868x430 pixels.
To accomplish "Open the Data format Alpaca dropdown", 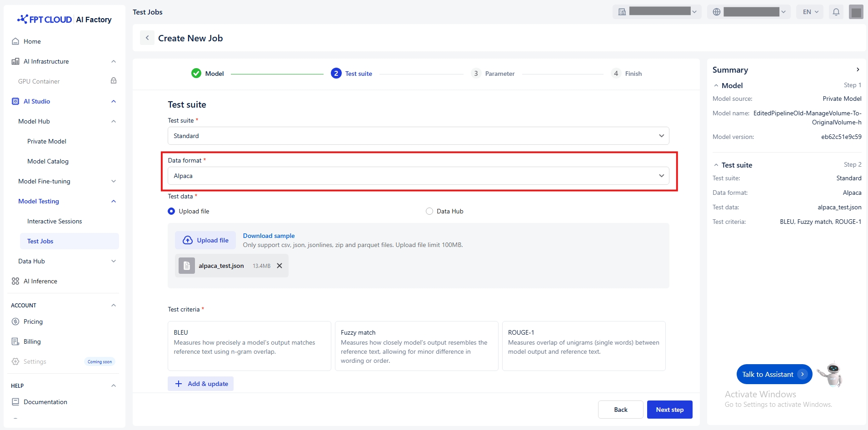I will (418, 176).
